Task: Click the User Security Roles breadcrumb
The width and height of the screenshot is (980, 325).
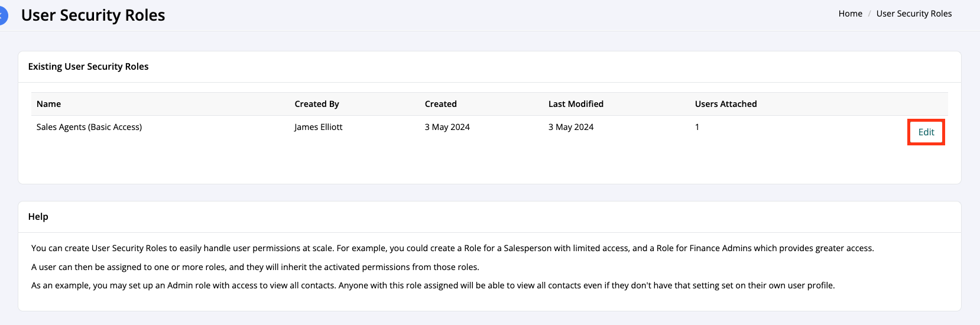Action: (914, 14)
